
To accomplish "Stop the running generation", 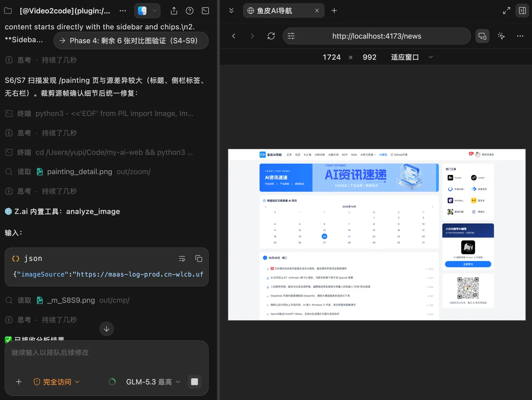I will (x=195, y=382).
